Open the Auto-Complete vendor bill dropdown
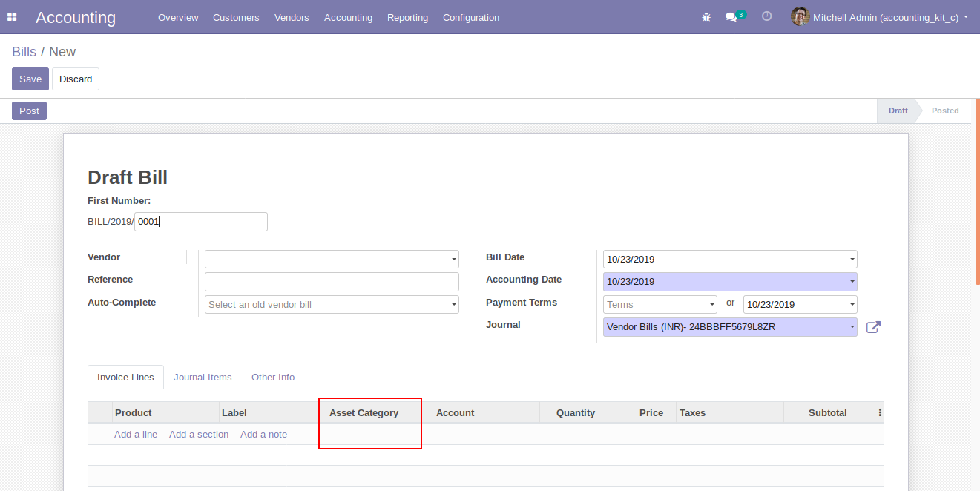 tap(453, 305)
